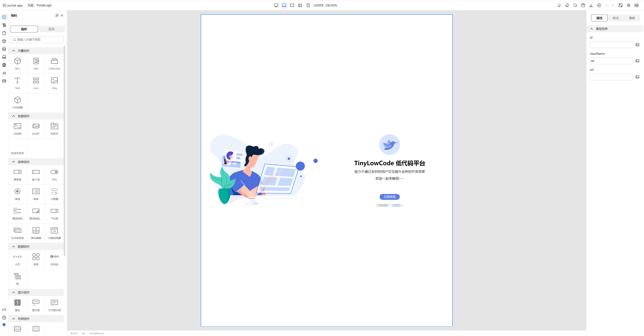Switch to the 样式 tab

pyautogui.click(x=616, y=18)
